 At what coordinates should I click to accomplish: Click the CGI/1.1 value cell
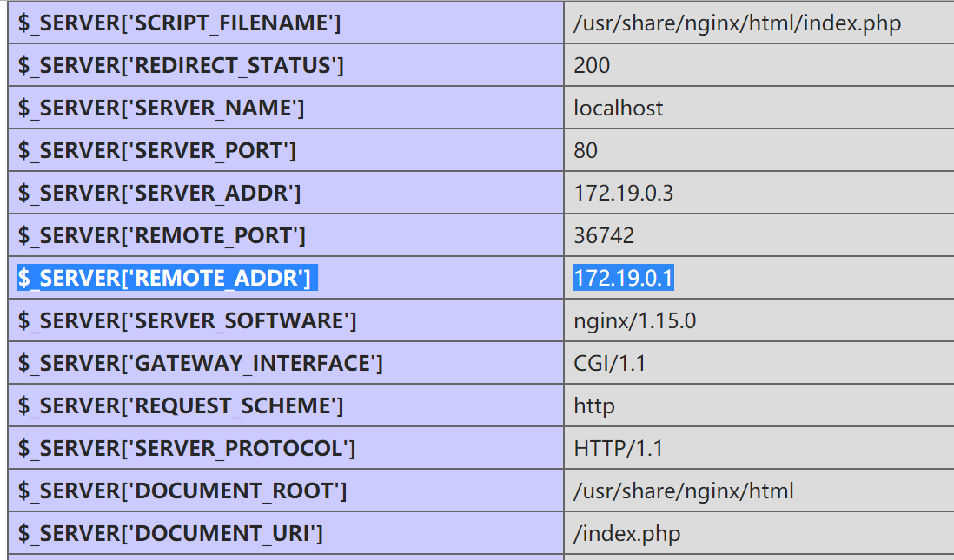(759, 363)
